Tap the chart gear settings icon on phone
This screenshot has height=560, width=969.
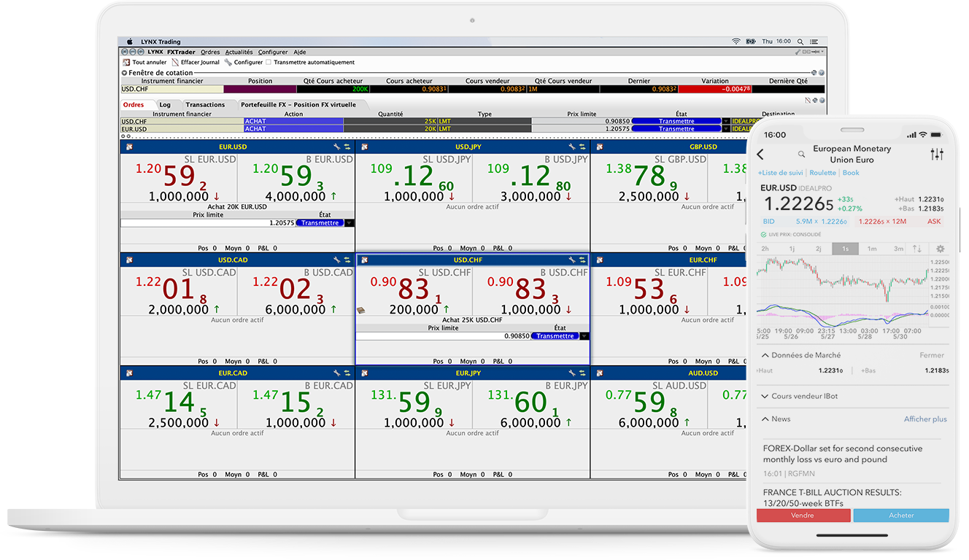click(940, 249)
